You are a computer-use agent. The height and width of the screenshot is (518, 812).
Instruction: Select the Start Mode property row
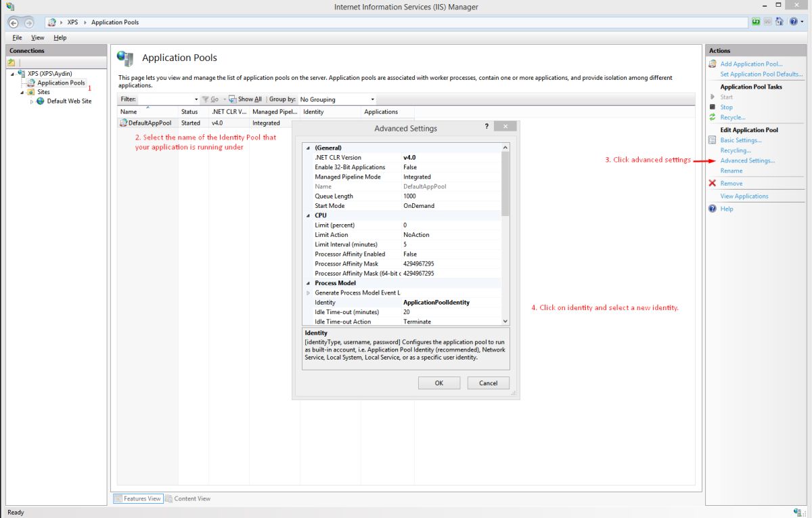click(x=403, y=205)
